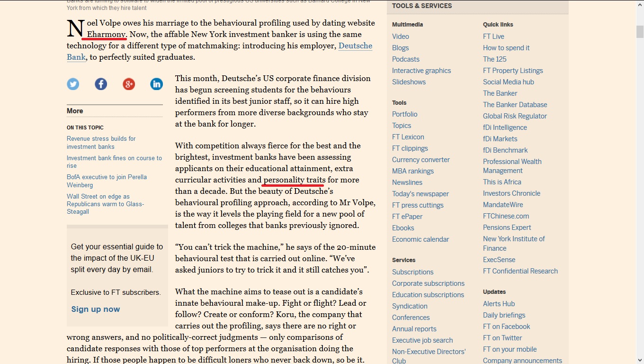Open Professional Wealth Management link
The width and height of the screenshot is (644, 364).
[512, 166]
